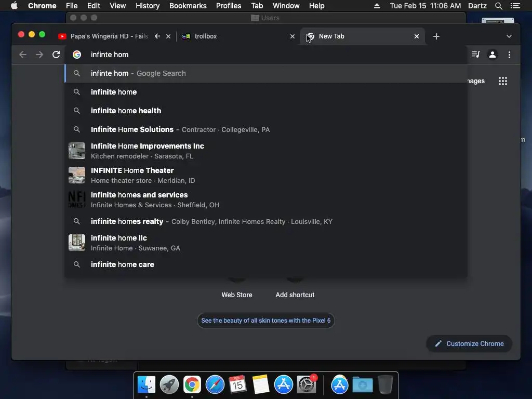Open Safari from the Dock
The width and height of the screenshot is (532, 399).
(215, 385)
